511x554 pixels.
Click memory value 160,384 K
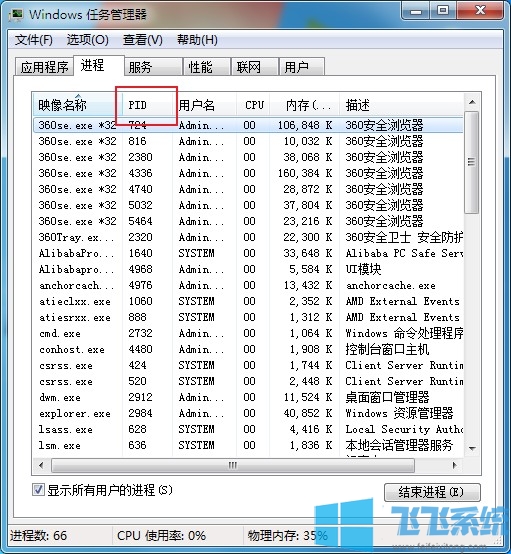305,173
